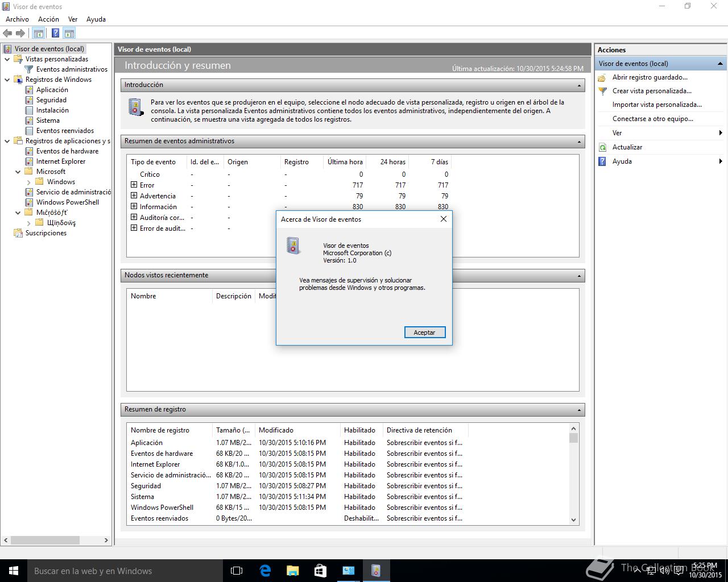The image size is (728, 582).
Task: Select the Visor de eventos (local) root node
Action: pos(44,49)
